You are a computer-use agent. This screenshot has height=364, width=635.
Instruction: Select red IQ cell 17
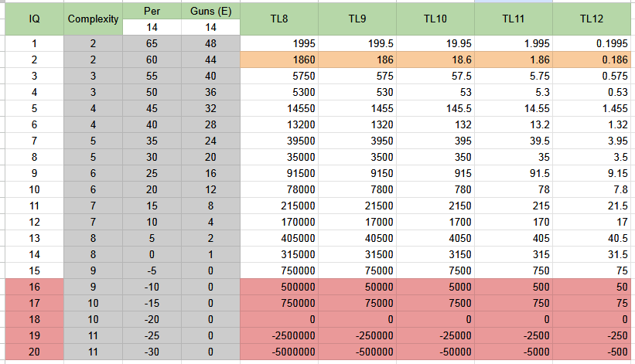(x=35, y=303)
